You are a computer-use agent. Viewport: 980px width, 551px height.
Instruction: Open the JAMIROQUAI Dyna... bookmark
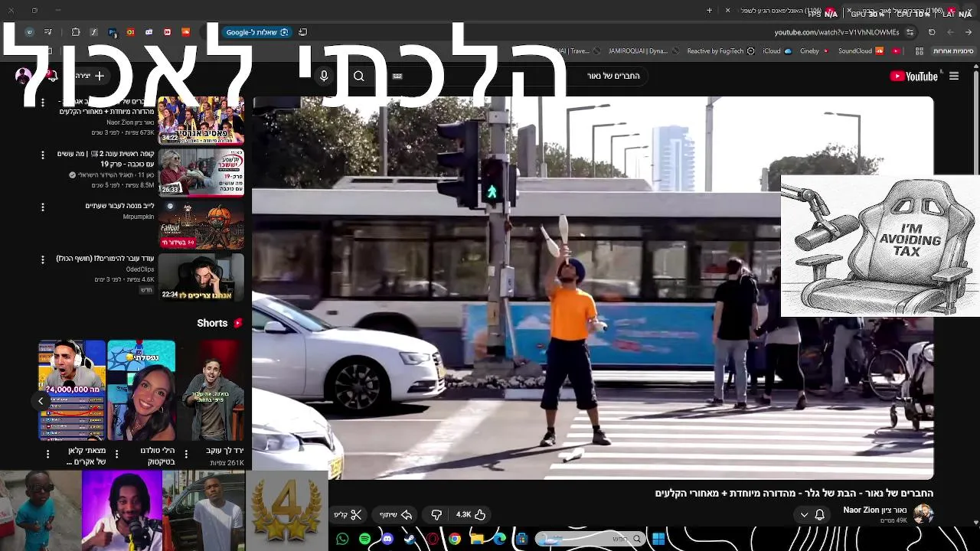pyautogui.click(x=643, y=51)
